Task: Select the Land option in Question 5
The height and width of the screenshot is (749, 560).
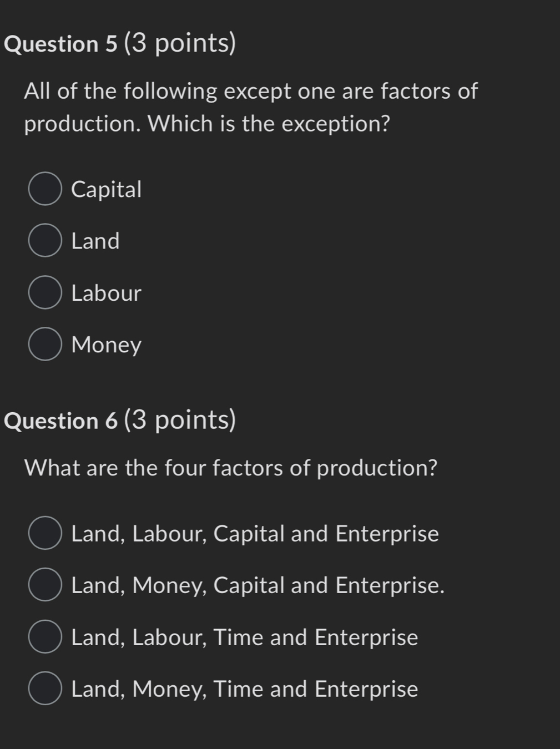Action: tap(44, 241)
